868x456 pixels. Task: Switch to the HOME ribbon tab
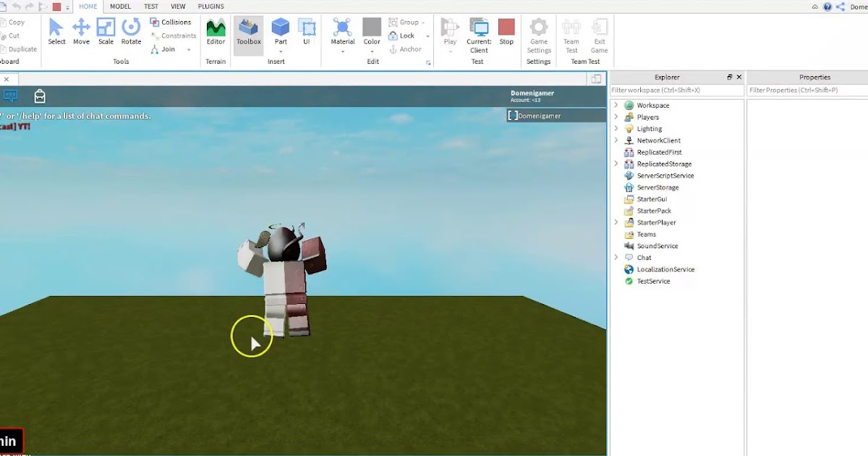[x=88, y=7]
